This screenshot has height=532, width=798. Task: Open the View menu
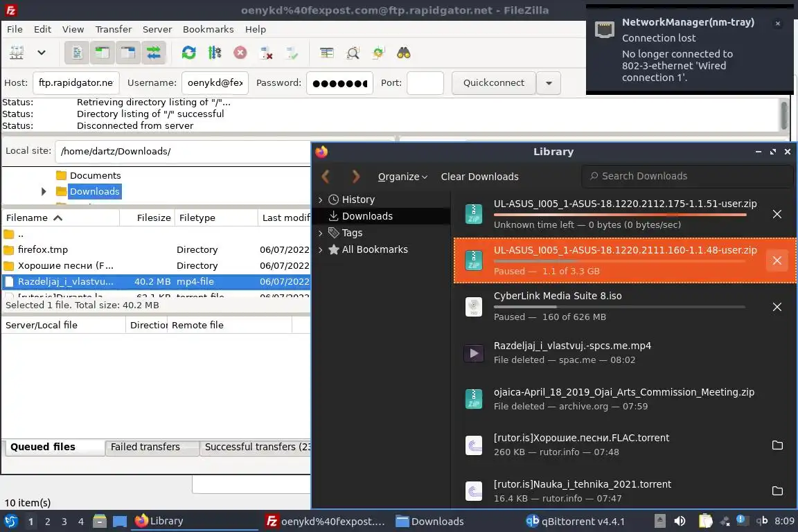tap(73, 29)
